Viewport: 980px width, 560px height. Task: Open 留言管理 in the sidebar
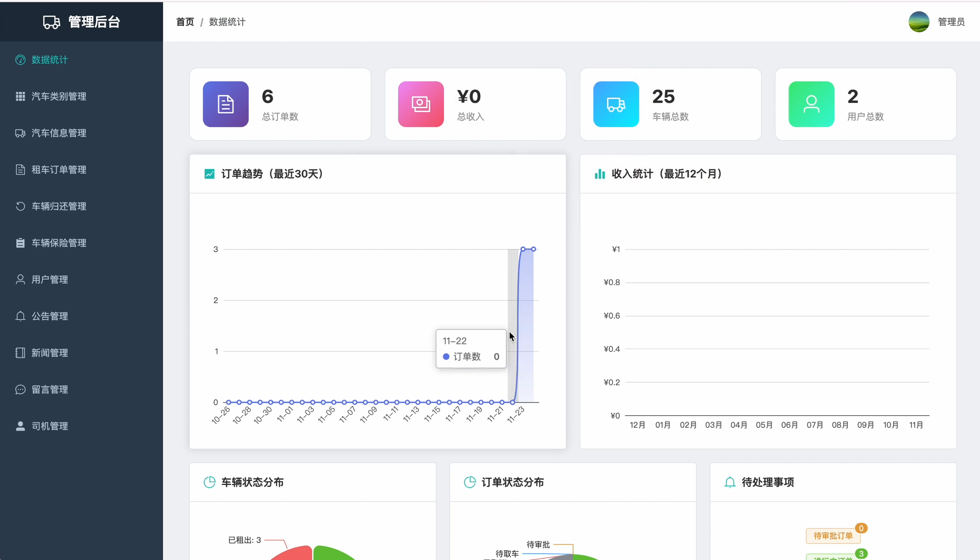click(x=50, y=390)
